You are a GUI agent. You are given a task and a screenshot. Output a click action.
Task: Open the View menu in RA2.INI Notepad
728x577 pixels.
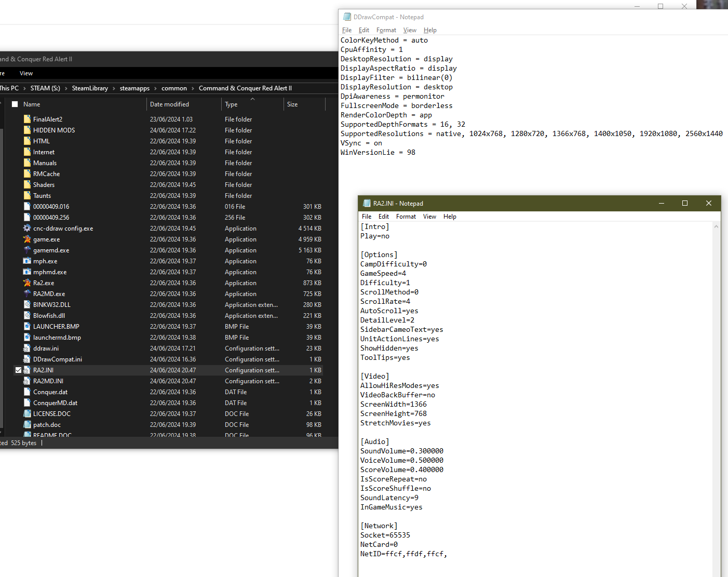click(x=429, y=217)
